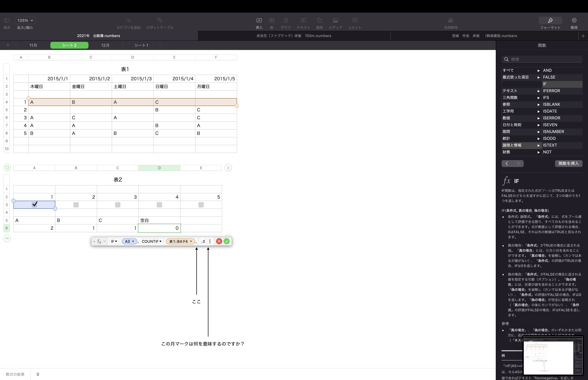The width and height of the screenshot is (588, 380).
Task: Click the Comment (コメント) toolbar icon
Action: (355, 20)
